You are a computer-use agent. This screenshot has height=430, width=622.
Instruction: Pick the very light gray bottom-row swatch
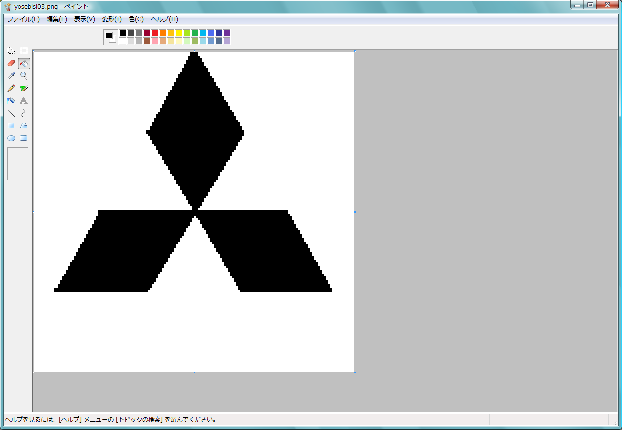(131, 40)
